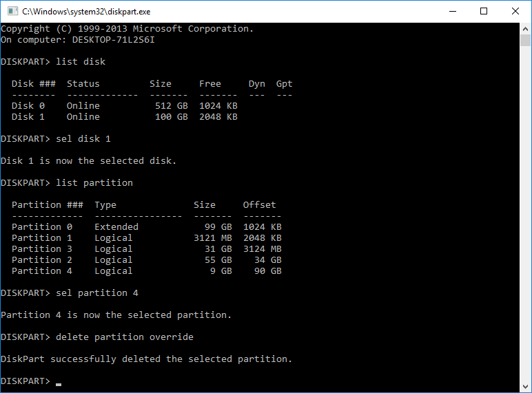
Task: Click the scrollbar up arrow
Action: pyautogui.click(x=526, y=29)
